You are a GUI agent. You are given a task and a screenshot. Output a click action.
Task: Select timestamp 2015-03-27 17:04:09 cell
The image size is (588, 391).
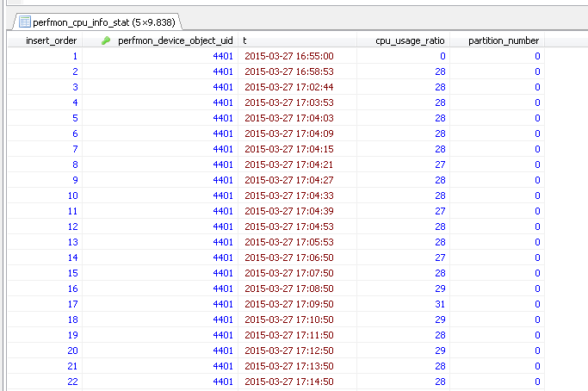pyautogui.click(x=297, y=133)
